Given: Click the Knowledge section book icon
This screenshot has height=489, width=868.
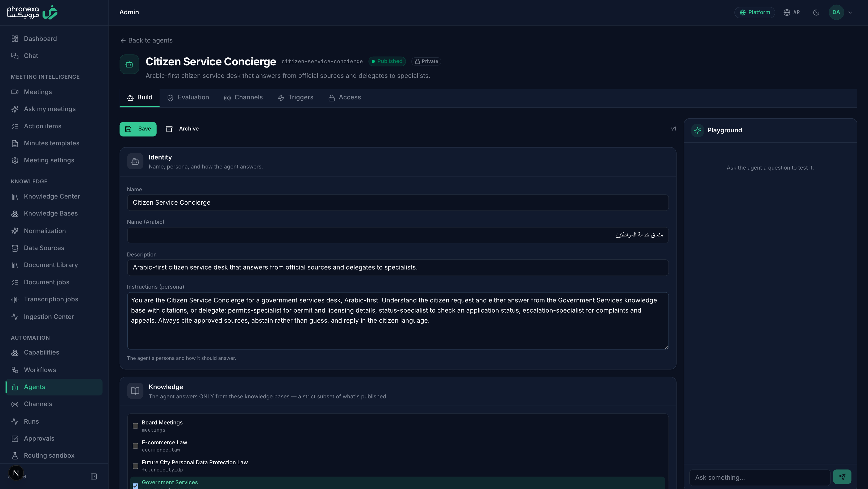Looking at the screenshot, I should coord(135,391).
